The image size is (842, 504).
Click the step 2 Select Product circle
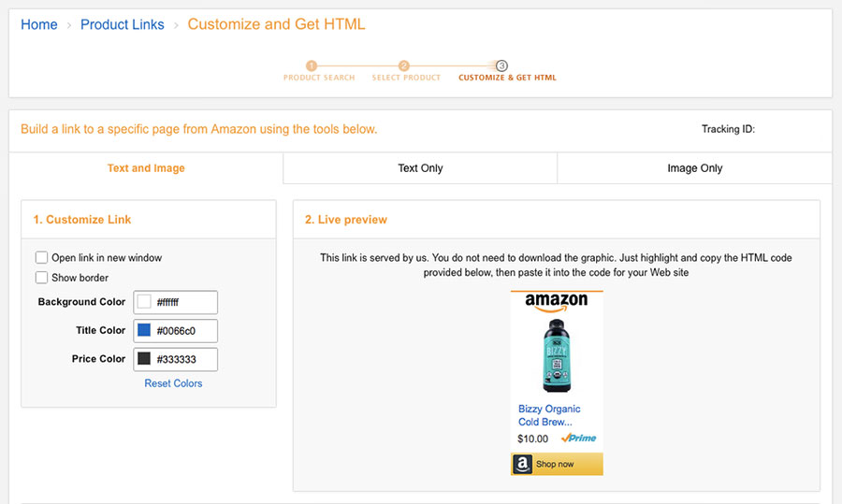404,65
